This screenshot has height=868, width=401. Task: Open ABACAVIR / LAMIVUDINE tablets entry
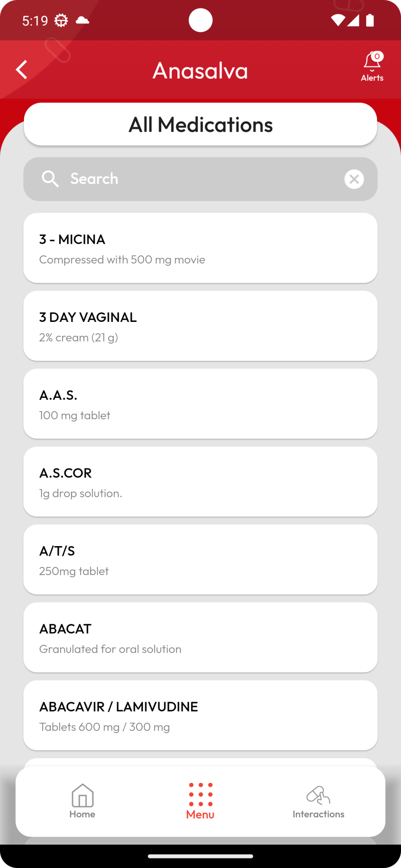click(200, 715)
